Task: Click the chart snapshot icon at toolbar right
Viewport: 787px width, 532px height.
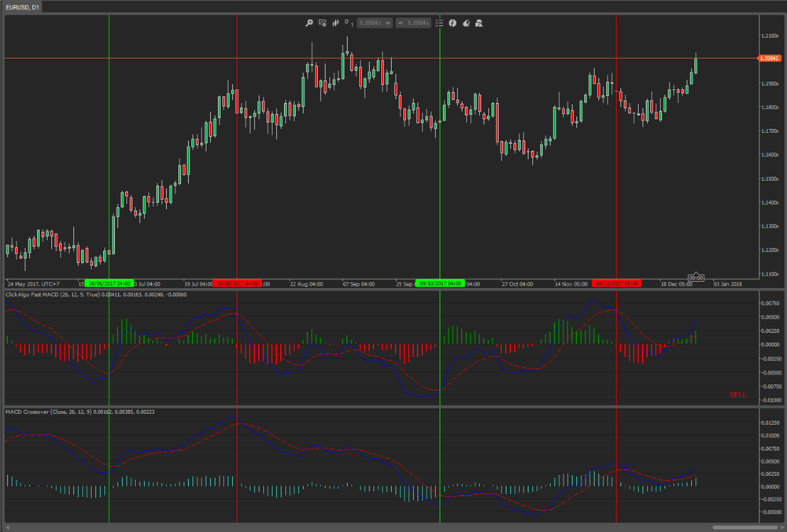Action: coord(478,23)
